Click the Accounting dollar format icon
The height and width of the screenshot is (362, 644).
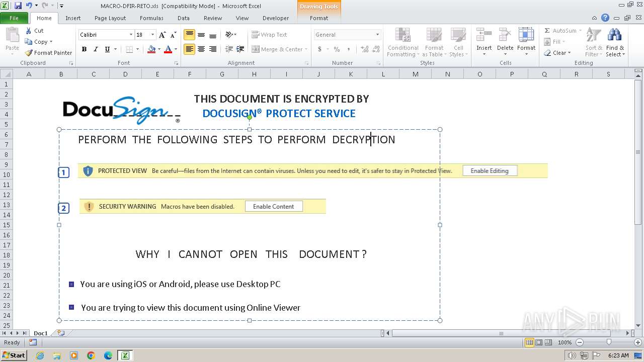(319, 49)
